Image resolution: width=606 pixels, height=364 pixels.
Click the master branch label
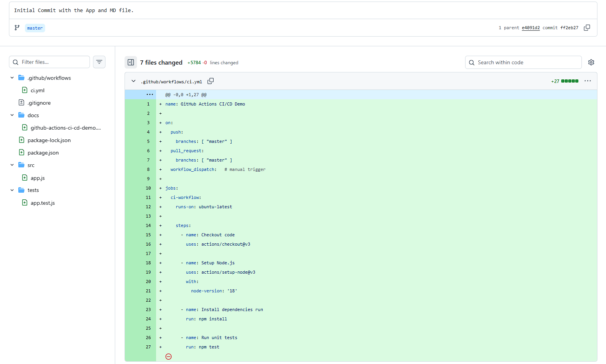click(x=35, y=28)
